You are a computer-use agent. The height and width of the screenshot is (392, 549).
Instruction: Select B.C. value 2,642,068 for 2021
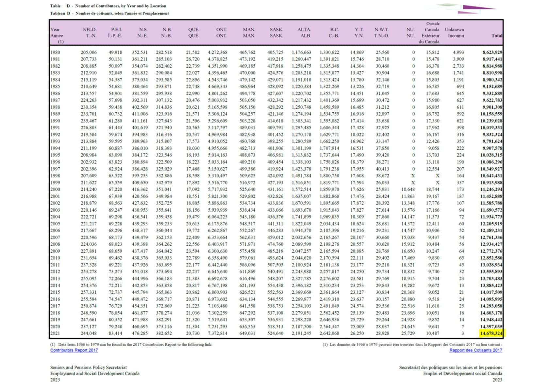[329, 334]
